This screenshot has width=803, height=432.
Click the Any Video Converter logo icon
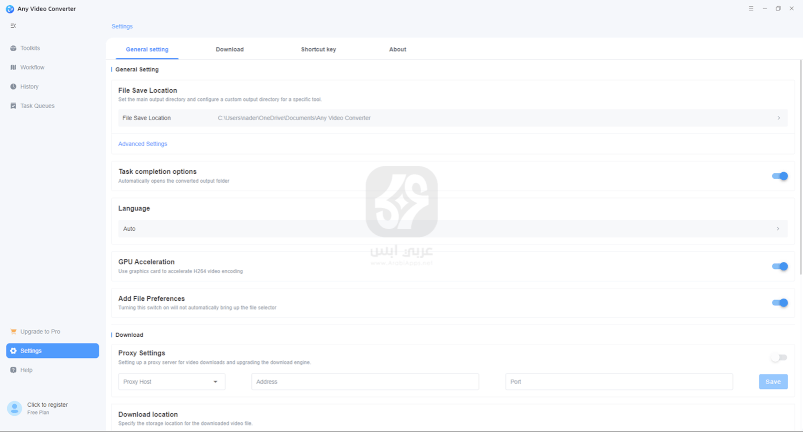point(10,9)
